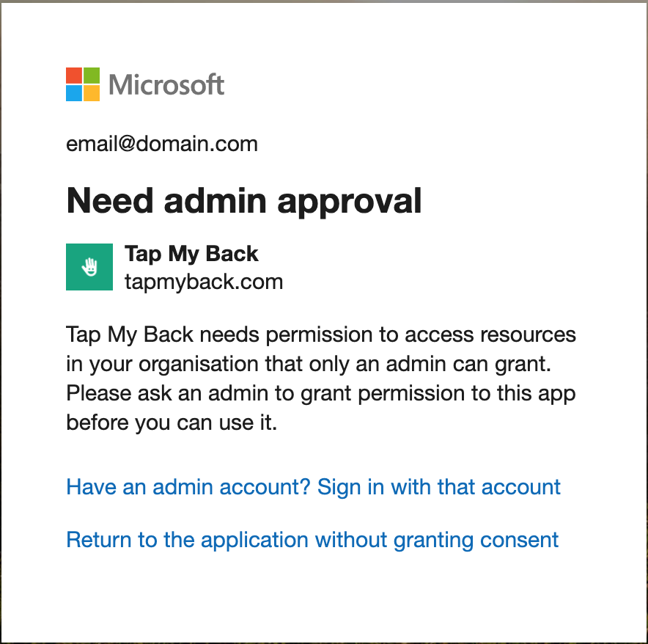Click the yellow square in Microsoft logo

pyautogui.click(x=92, y=93)
